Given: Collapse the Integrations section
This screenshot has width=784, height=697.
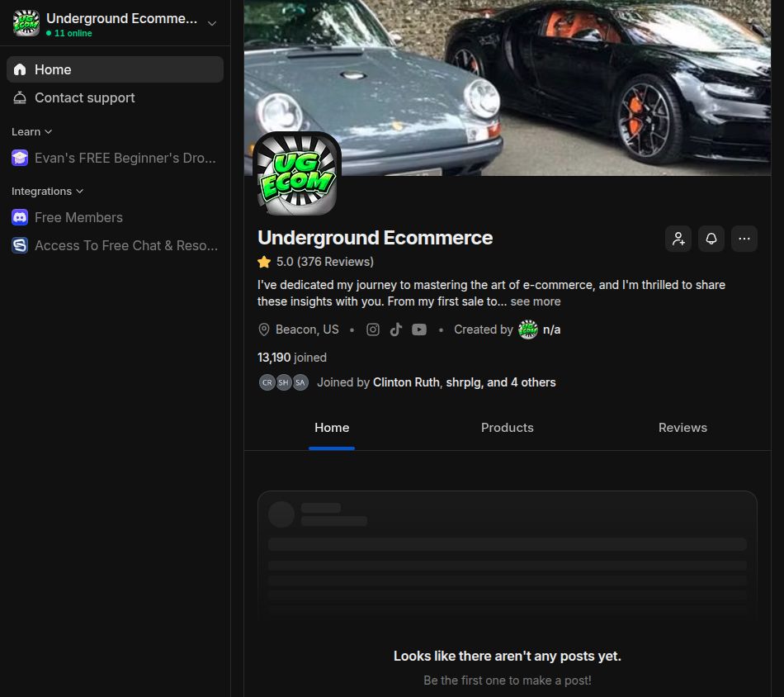Looking at the screenshot, I should pyautogui.click(x=48, y=191).
